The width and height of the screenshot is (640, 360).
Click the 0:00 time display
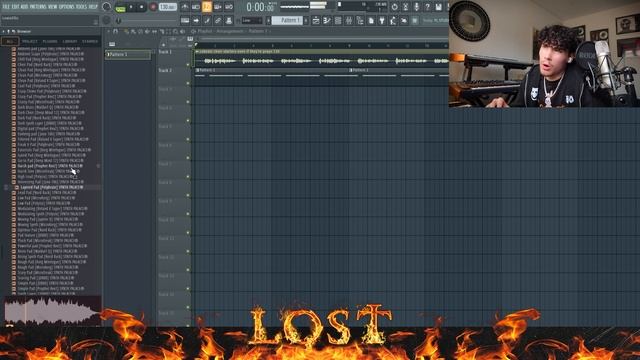[260, 7]
